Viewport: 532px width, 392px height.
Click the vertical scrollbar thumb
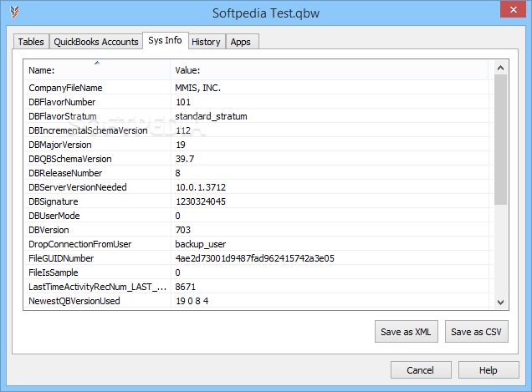(x=500, y=140)
